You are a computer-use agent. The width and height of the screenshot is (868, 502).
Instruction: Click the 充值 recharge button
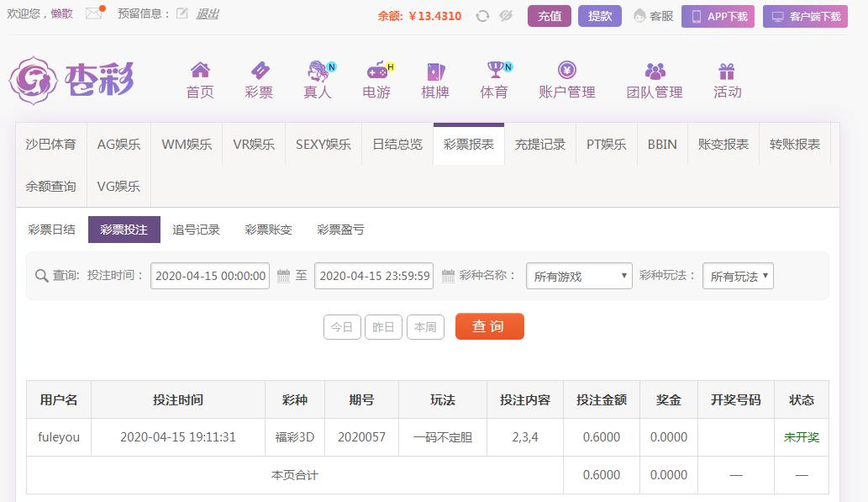click(x=550, y=16)
